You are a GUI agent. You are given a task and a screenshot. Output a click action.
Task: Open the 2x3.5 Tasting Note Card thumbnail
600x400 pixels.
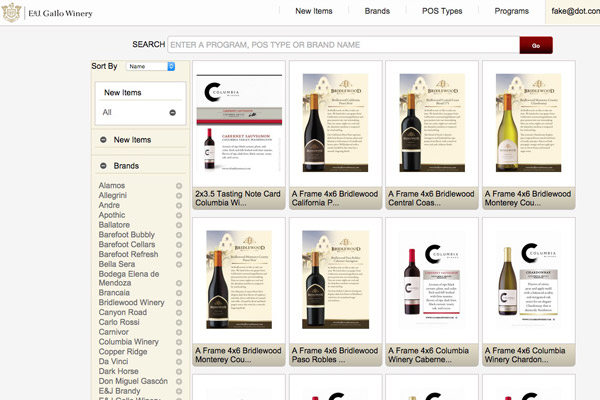pos(239,124)
